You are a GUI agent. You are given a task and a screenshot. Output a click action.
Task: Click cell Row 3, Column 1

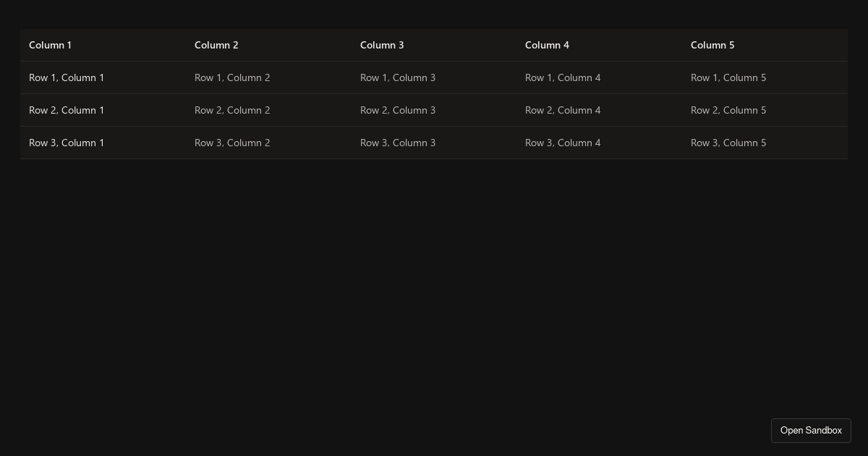point(67,143)
